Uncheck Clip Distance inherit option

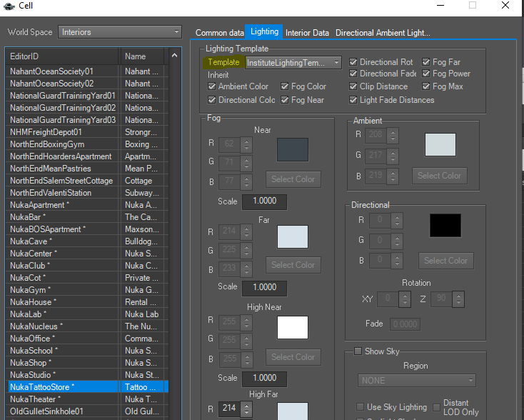[353, 86]
